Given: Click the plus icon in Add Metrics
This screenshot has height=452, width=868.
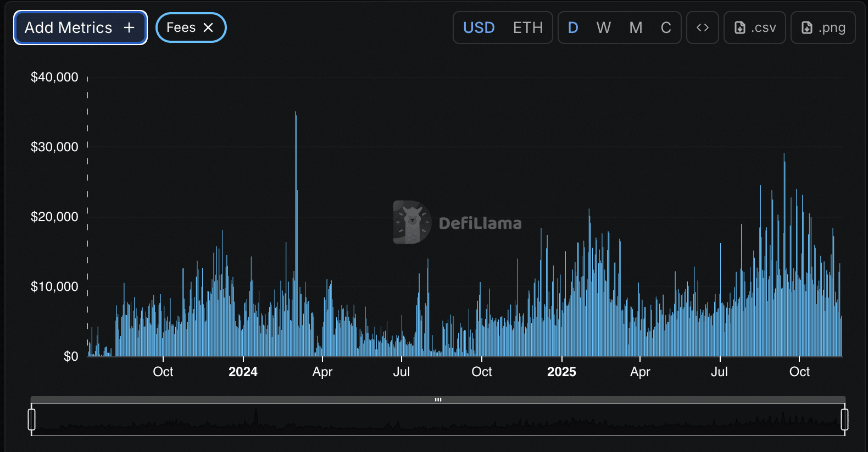Looking at the screenshot, I should click(x=129, y=27).
